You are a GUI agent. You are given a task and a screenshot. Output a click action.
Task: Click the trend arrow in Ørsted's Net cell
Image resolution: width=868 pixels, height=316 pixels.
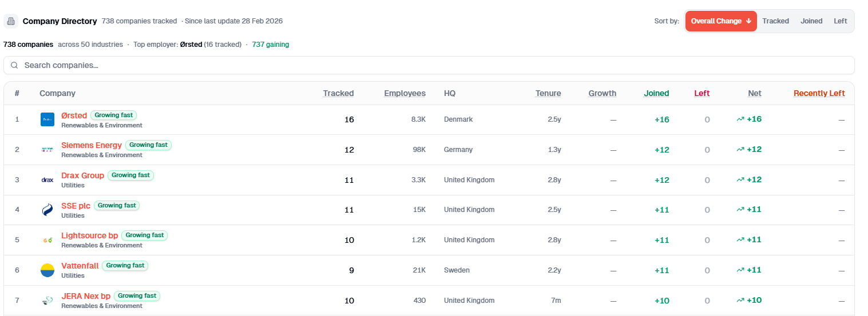click(x=740, y=119)
